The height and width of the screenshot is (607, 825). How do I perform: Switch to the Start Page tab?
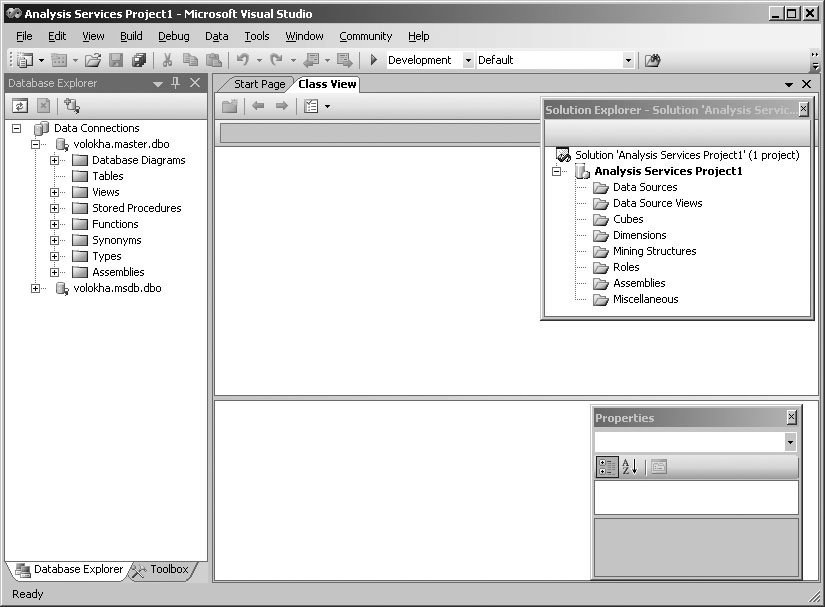click(259, 84)
